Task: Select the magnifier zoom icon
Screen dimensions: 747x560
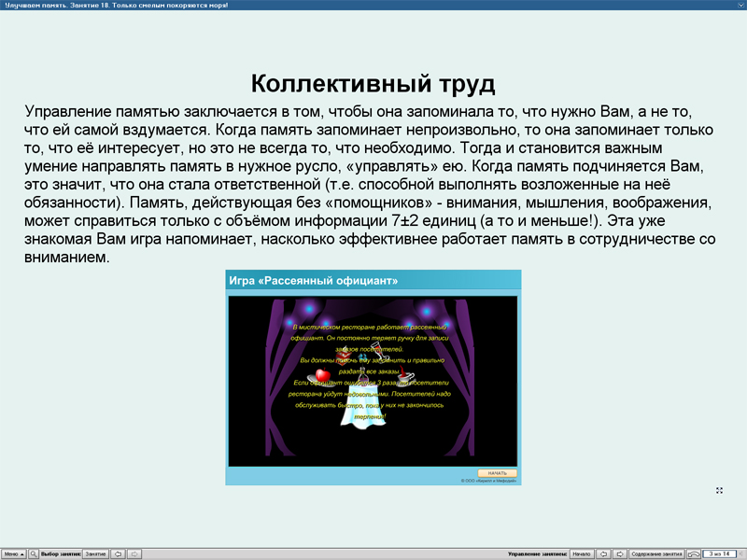Action: tap(34, 553)
